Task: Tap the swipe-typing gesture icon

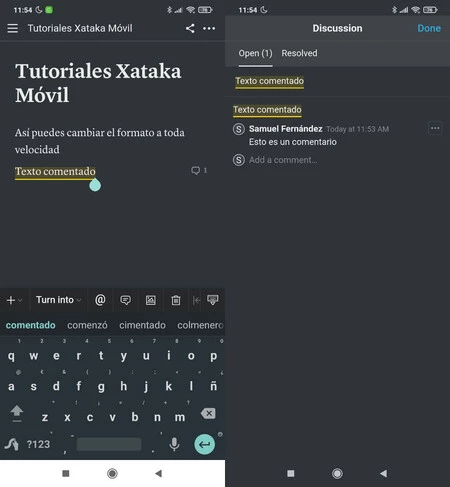Action: click(x=12, y=444)
